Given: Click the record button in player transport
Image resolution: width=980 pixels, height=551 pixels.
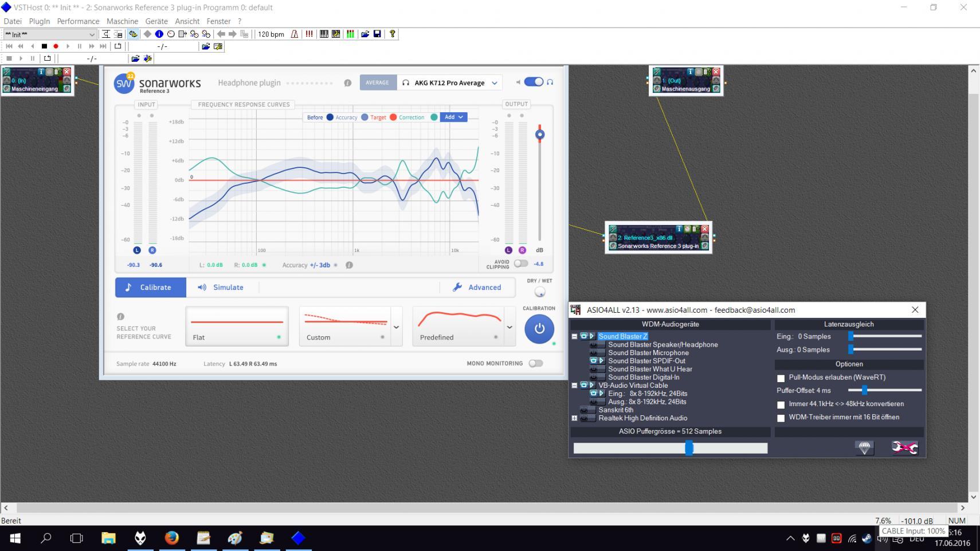Looking at the screenshot, I should click(x=56, y=46).
